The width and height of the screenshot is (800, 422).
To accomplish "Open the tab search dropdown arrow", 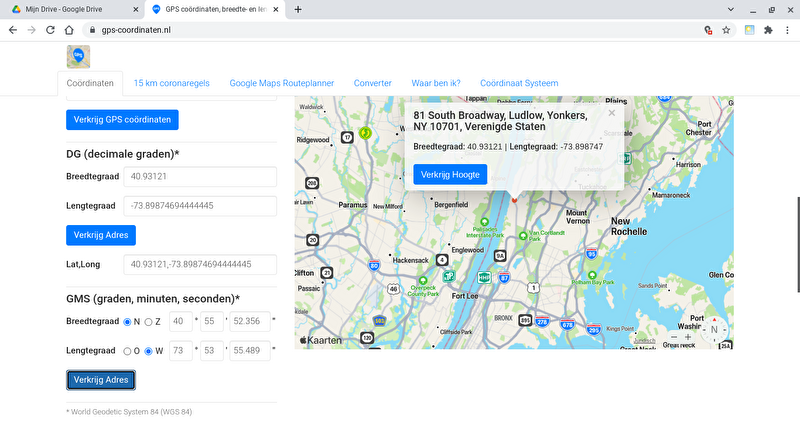I will point(731,9).
